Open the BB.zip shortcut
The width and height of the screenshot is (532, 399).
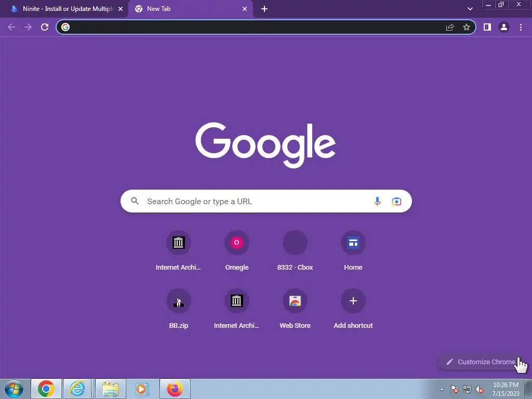coord(179,309)
